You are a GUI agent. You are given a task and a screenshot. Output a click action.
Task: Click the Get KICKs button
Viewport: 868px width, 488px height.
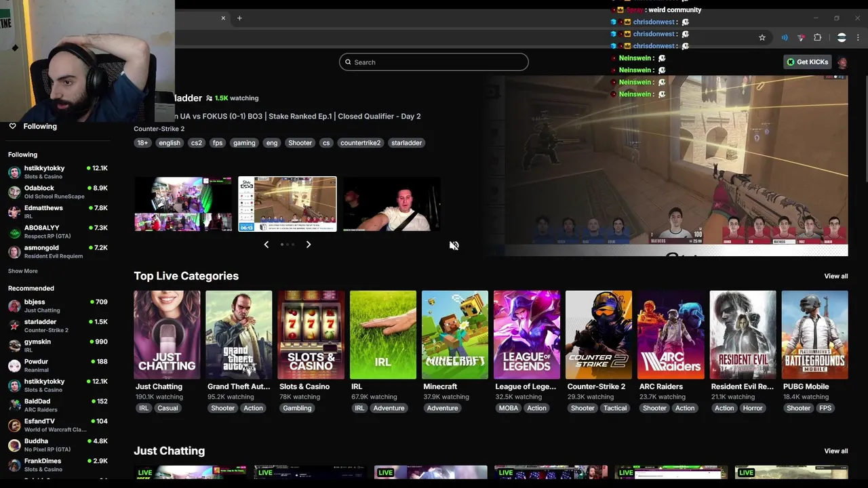click(807, 62)
